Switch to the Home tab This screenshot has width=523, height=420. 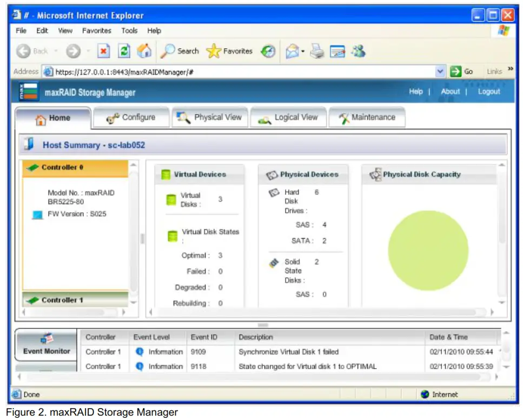point(53,118)
